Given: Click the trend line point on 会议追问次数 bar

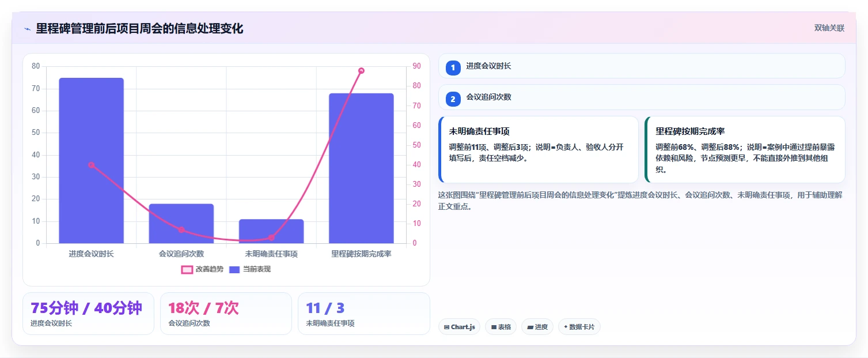Looking at the screenshot, I should 181,229.
